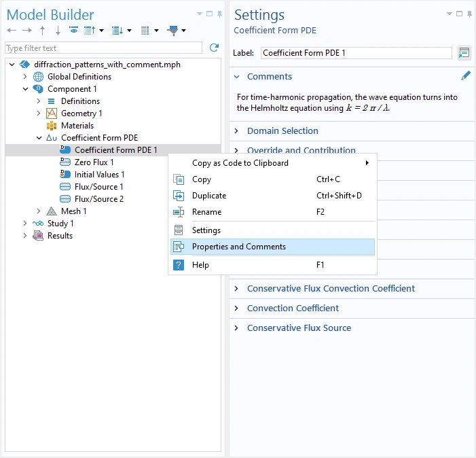Click the refresh filter icon
The width and height of the screenshot is (476, 458).
pyautogui.click(x=214, y=48)
